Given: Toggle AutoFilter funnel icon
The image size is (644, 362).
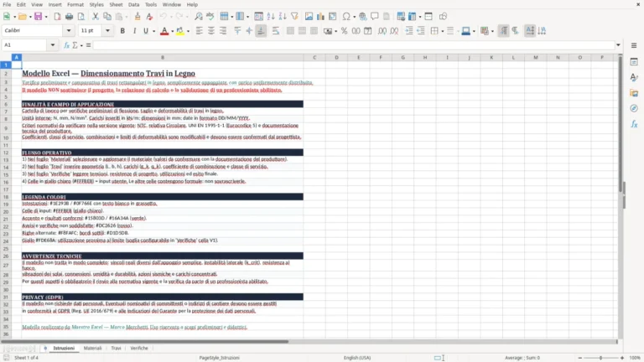Looking at the screenshot, I should [x=294, y=17].
